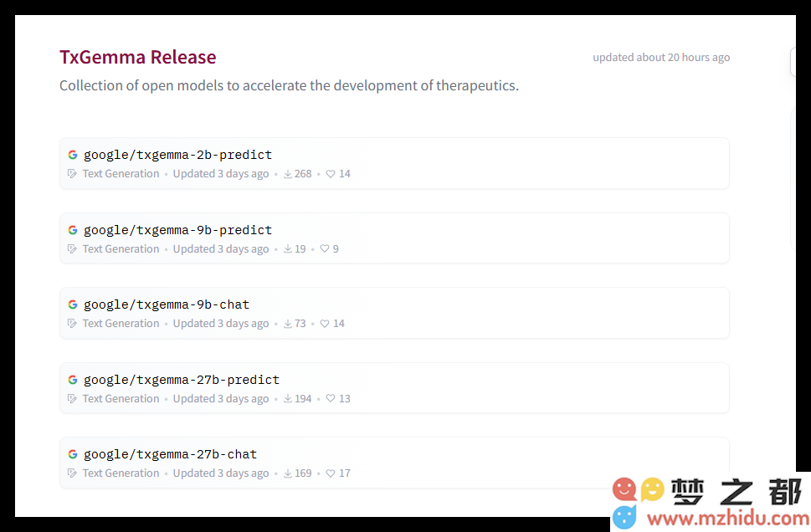Click download icon next to 268
This screenshot has width=811, height=532.
pyautogui.click(x=288, y=174)
